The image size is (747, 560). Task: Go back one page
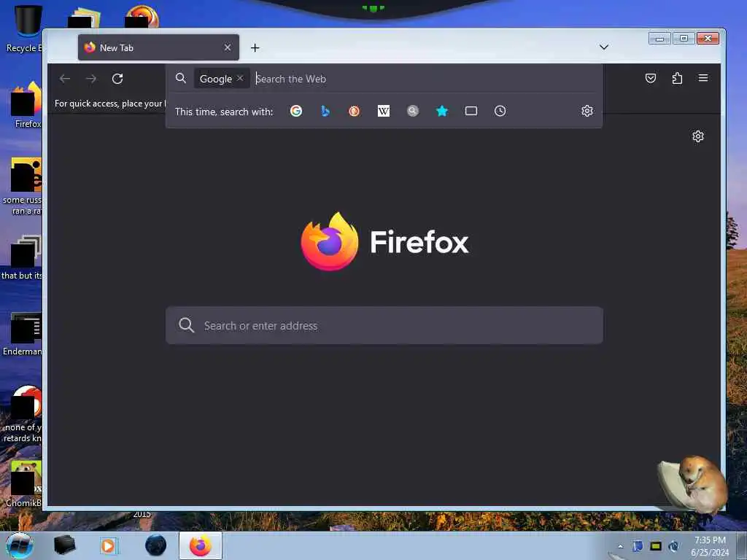65,79
